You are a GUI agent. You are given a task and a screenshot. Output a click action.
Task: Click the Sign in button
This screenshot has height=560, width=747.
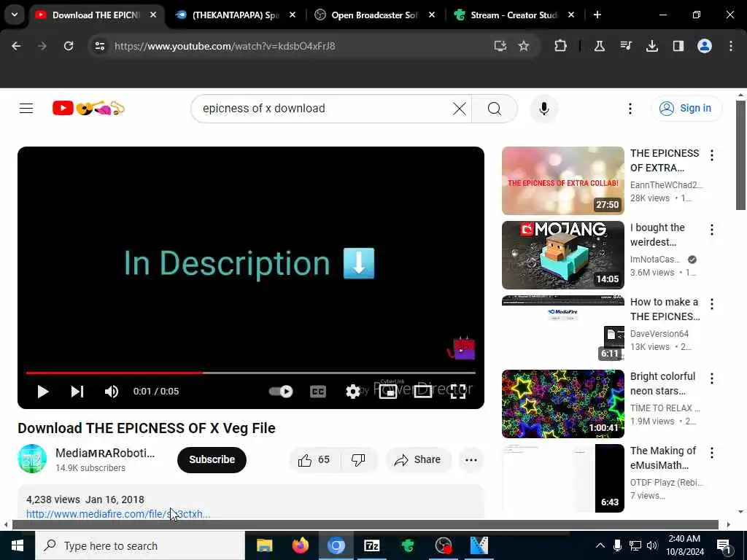coord(686,109)
